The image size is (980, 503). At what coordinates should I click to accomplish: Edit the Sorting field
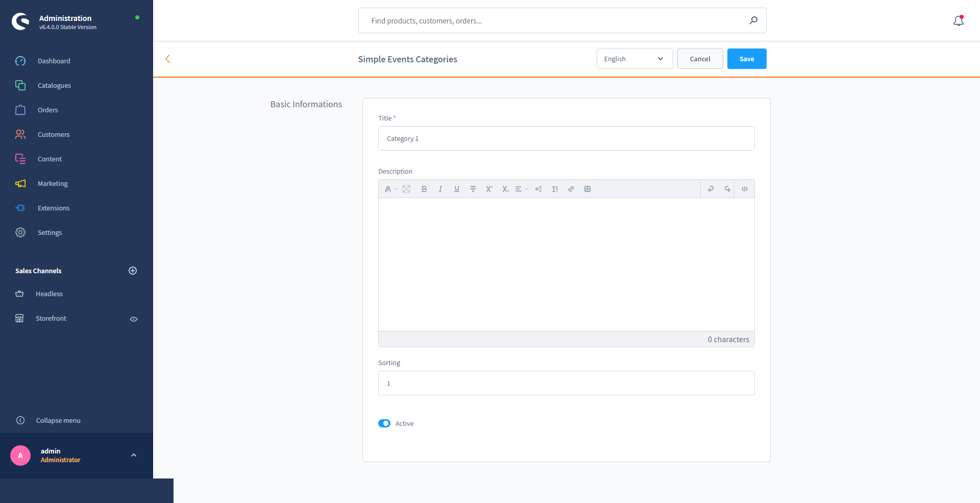click(x=566, y=383)
